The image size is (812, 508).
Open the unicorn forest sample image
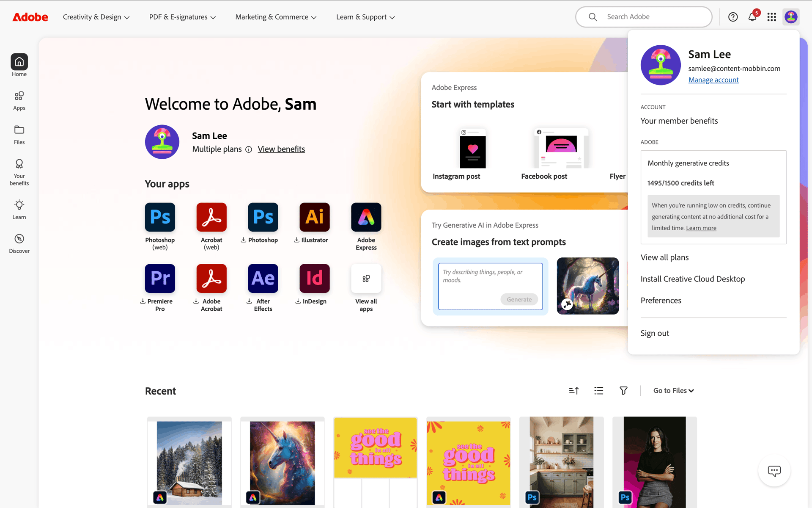coord(588,286)
